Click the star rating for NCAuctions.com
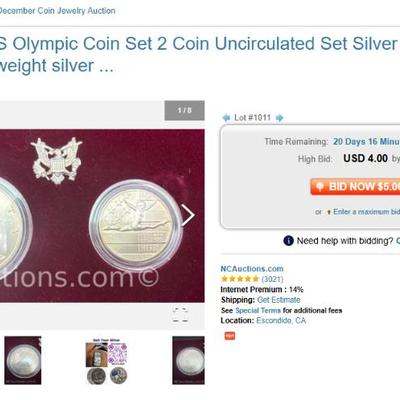 240,279
